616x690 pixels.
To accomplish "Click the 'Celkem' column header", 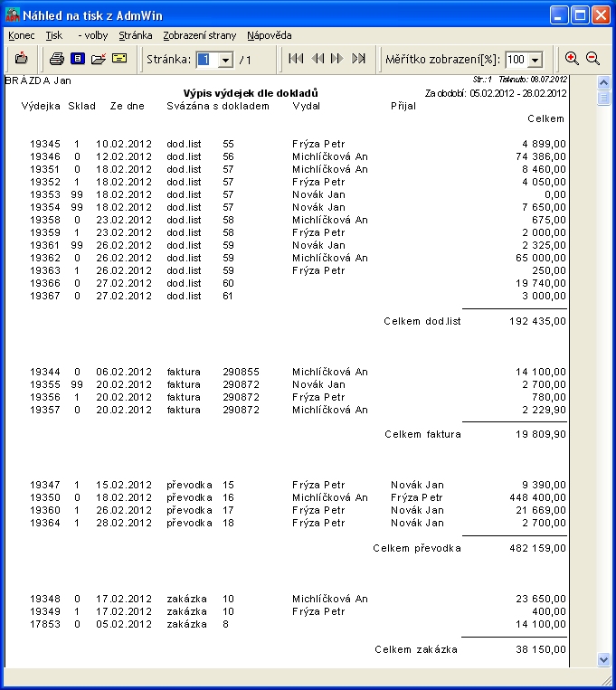I will tap(546, 118).
